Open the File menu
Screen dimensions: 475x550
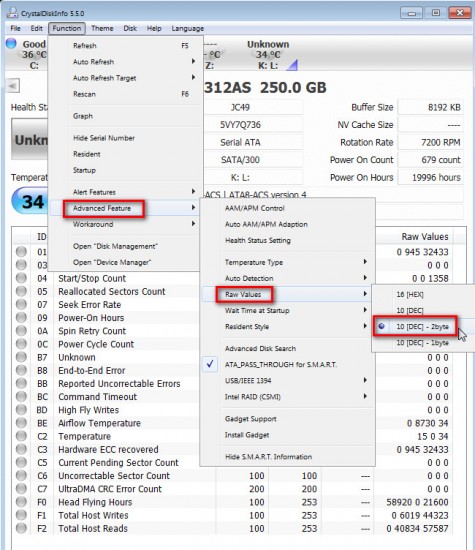tap(15, 28)
